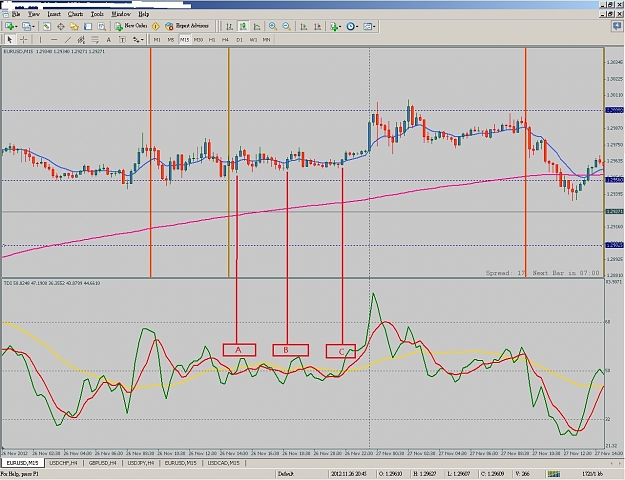
Task: Select the Crosshair tool
Action: pyautogui.click(x=24, y=39)
